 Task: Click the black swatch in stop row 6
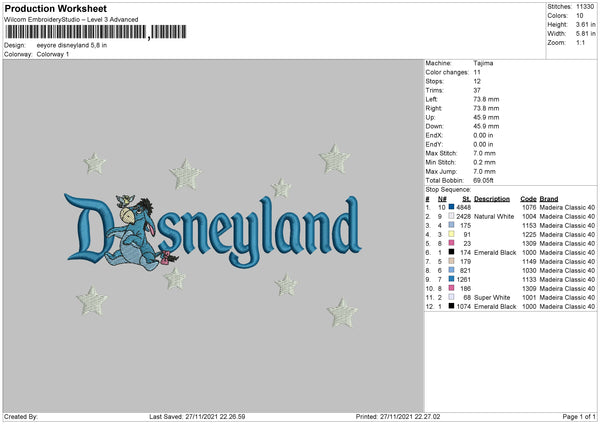(451, 252)
